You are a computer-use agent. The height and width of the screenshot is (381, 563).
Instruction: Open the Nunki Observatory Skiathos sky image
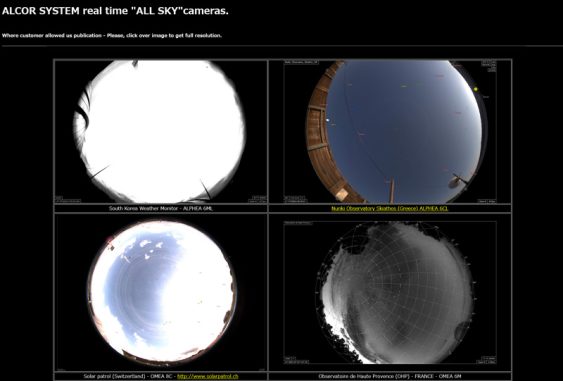(390, 131)
